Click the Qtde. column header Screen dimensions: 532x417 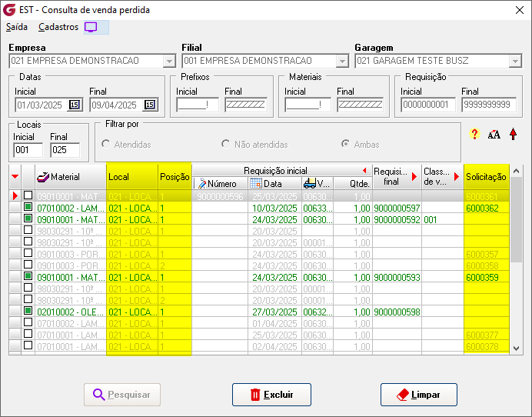pyautogui.click(x=353, y=184)
